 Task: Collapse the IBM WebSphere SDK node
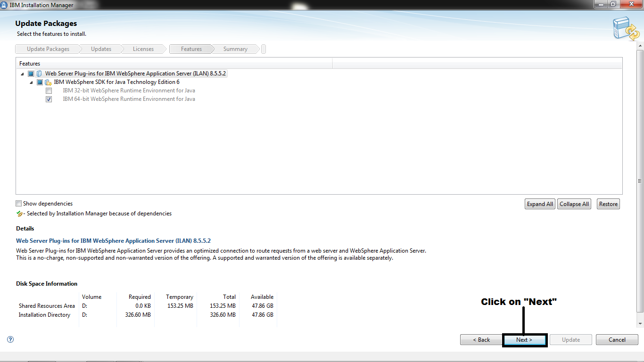[30, 82]
